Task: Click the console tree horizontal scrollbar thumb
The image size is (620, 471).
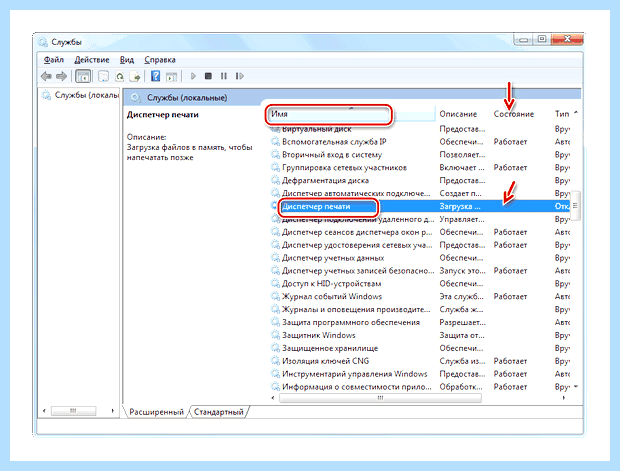Action: coord(73,411)
